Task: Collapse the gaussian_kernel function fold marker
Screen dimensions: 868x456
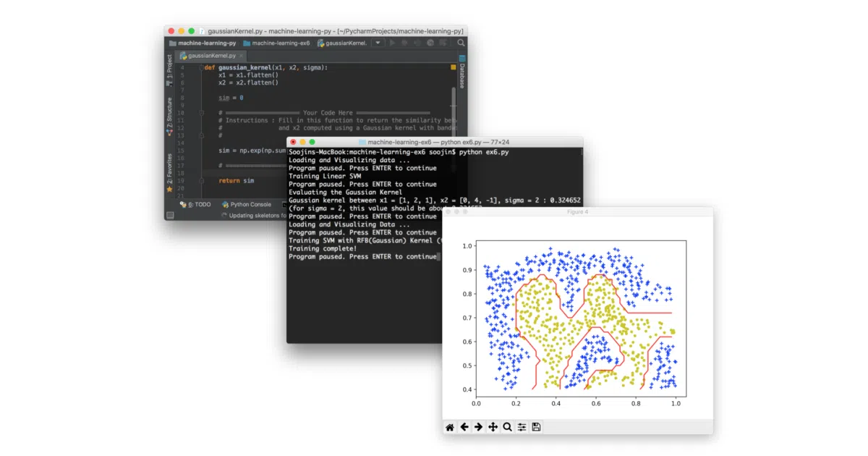Action: (201, 67)
